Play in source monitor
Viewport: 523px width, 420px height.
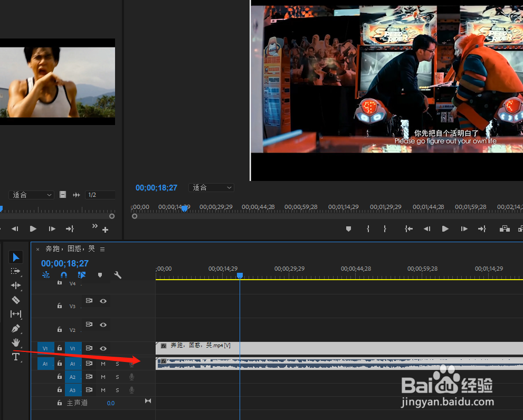(33, 229)
